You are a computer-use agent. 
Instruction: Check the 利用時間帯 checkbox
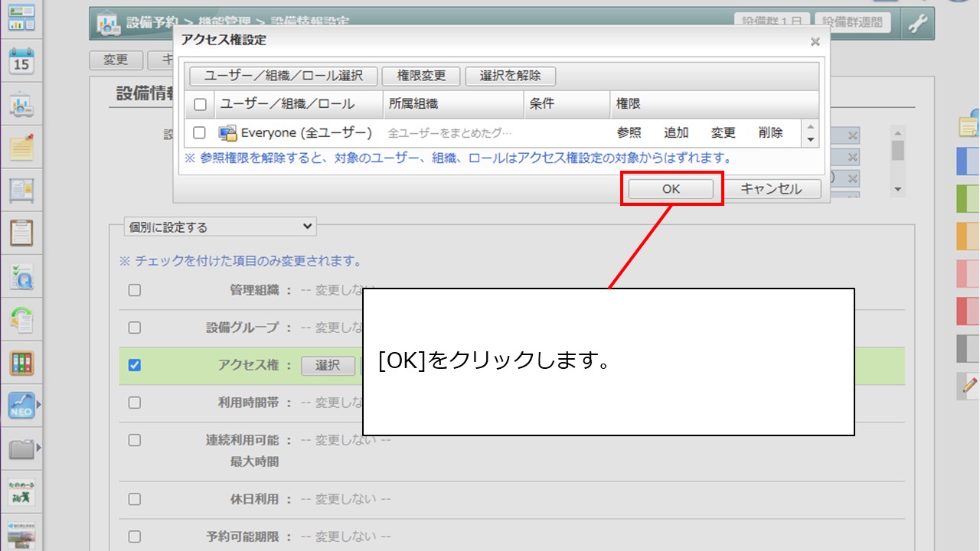click(135, 403)
